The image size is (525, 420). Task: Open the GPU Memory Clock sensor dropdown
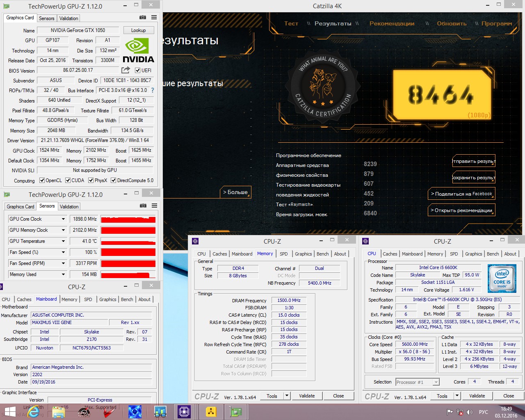tap(63, 230)
